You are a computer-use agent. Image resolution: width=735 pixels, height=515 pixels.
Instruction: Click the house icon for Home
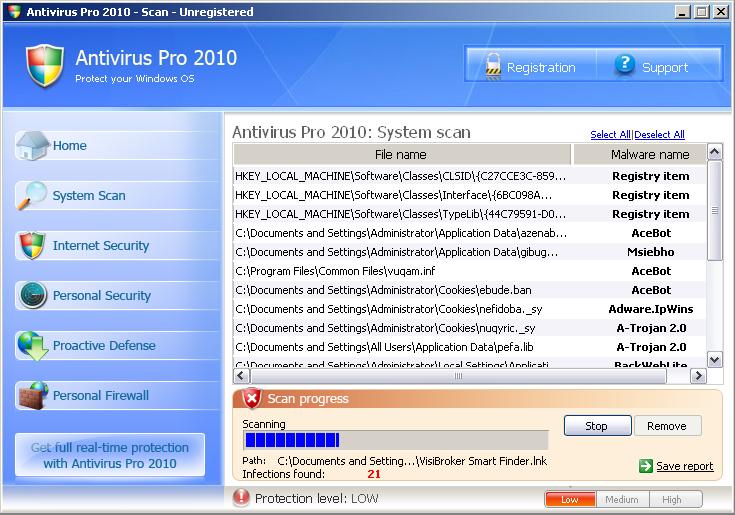(x=31, y=146)
